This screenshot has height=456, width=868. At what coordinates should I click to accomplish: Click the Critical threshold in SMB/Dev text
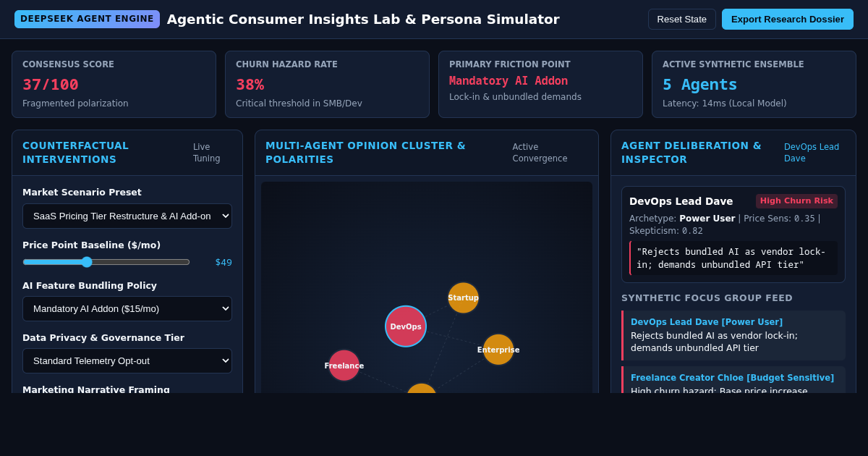[299, 104]
